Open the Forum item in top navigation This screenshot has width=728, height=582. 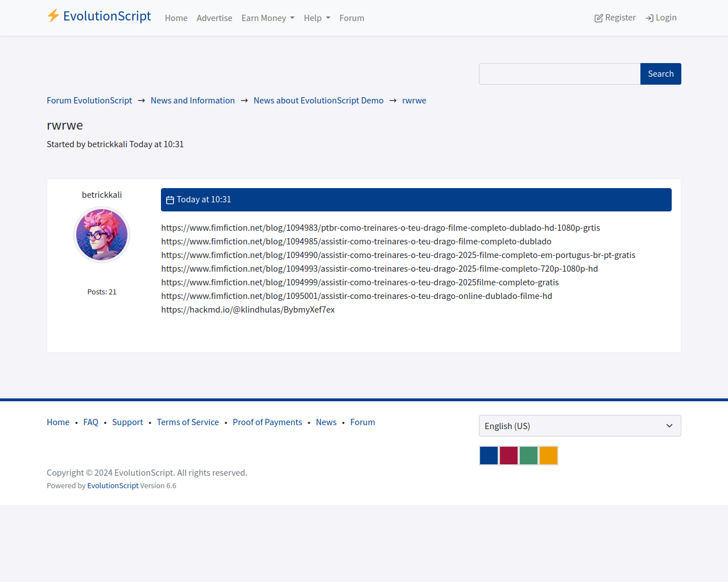point(352,18)
